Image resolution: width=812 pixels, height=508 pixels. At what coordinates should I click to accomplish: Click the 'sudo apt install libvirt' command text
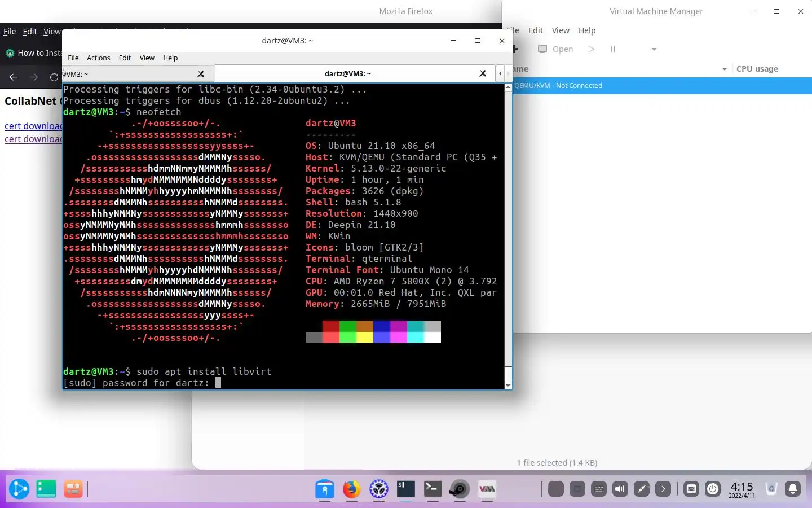tap(204, 371)
